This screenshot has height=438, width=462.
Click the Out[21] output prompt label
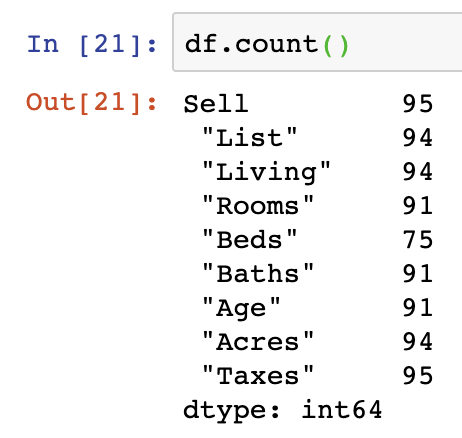(x=92, y=103)
